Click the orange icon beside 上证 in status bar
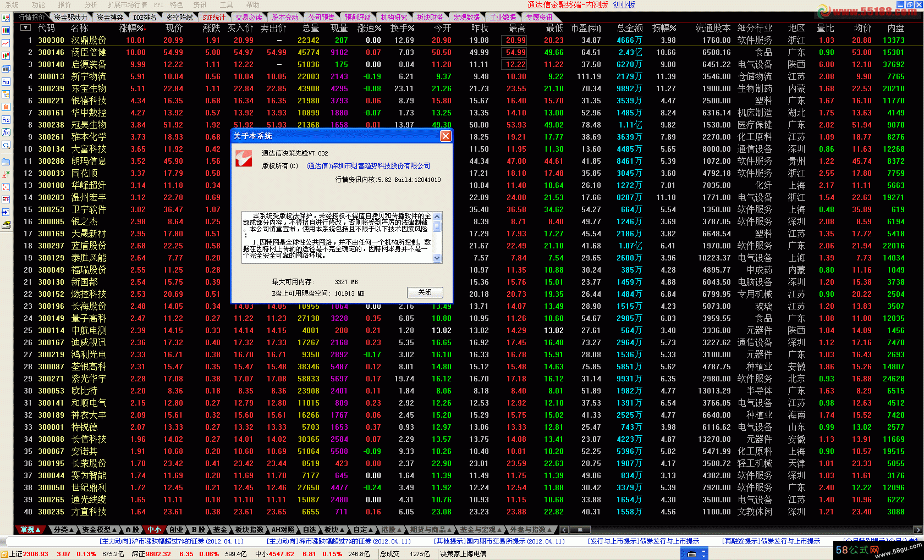924x560 pixels. point(4,554)
